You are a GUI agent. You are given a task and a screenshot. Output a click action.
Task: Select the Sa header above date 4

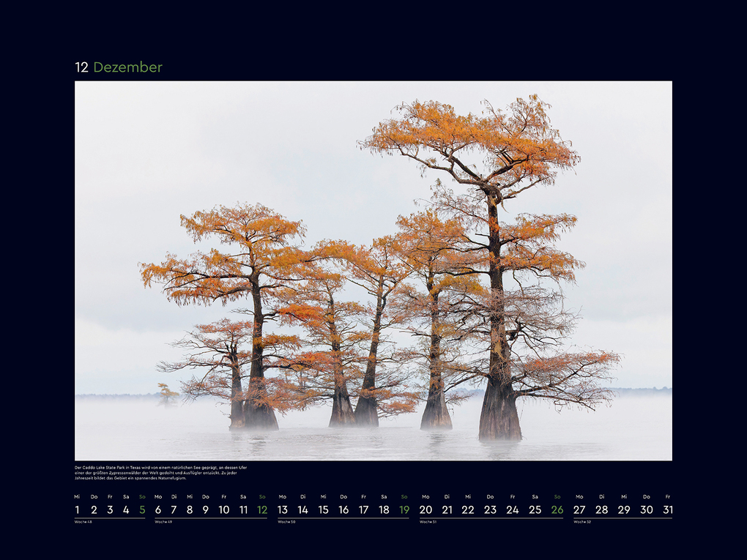[x=126, y=496]
